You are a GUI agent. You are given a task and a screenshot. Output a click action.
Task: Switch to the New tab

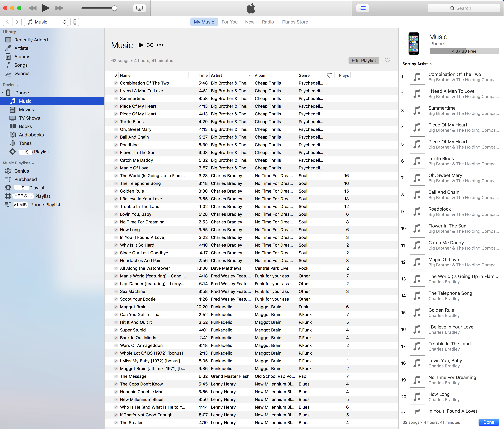pos(250,22)
